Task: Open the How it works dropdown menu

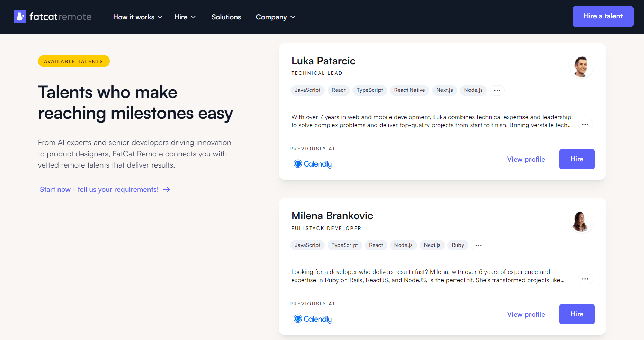Action: click(137, 17)
